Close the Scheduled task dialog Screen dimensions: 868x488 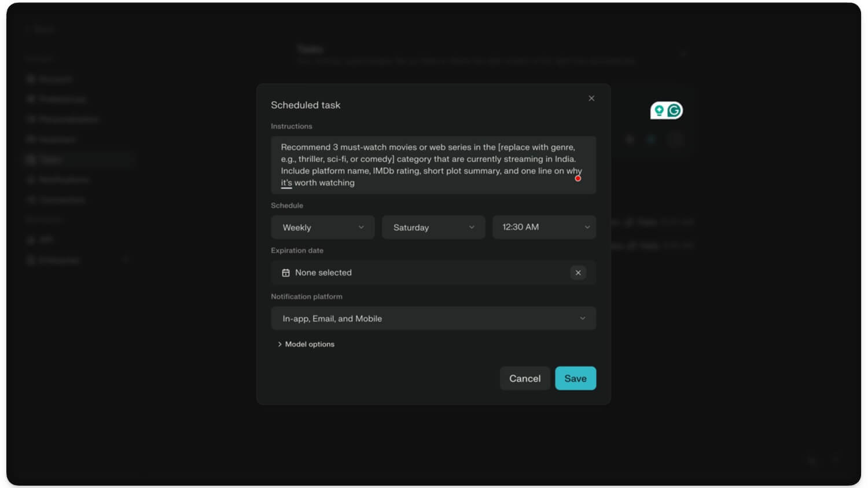click(x=591, y=98)
